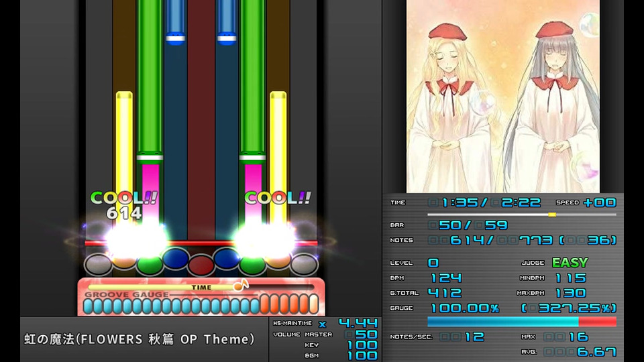Click the MAXBPM 130 value

pos(570,293)
